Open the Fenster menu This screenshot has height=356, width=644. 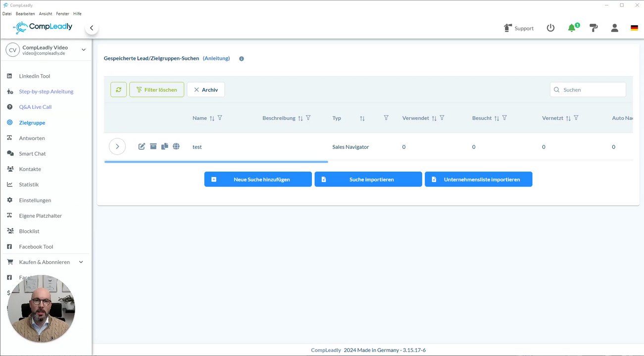[x=62, y=14]
